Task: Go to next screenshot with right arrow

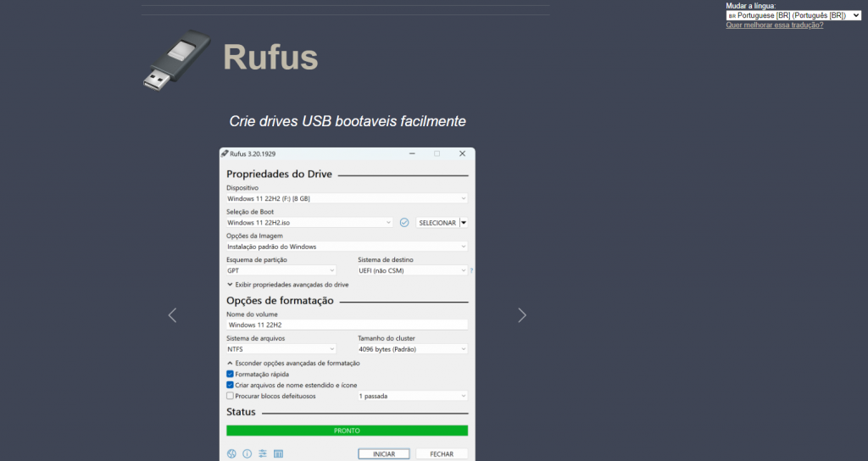Action: click(x=522, y=315)
